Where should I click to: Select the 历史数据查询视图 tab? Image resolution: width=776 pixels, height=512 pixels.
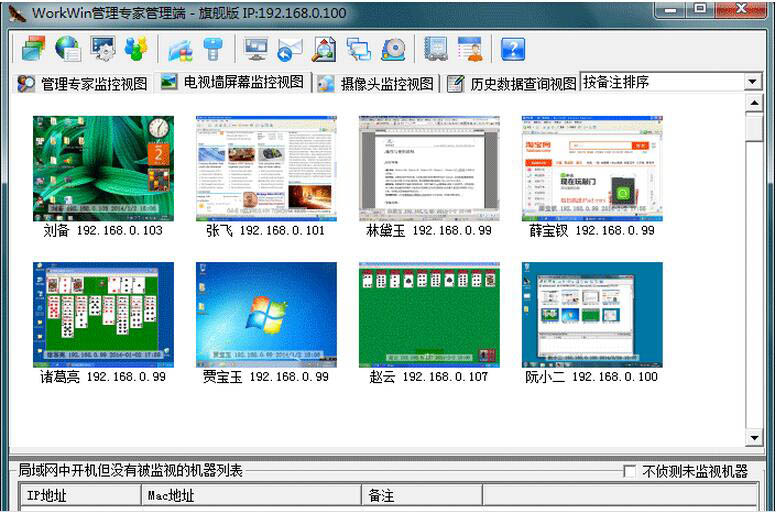click(x=512, y=83)
